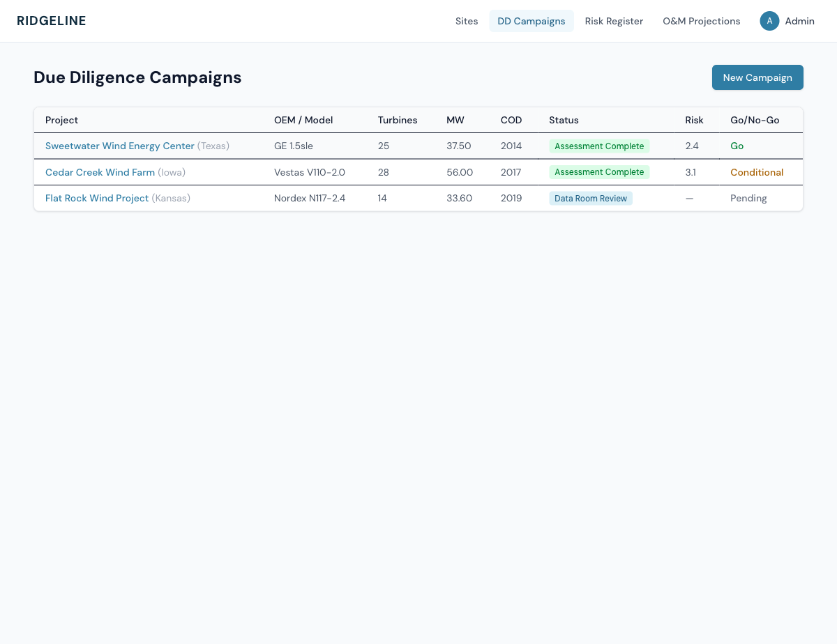This screenshot has width=837, height=644.
Task: Click the Admin avatar icon
Action: [769, 21]
